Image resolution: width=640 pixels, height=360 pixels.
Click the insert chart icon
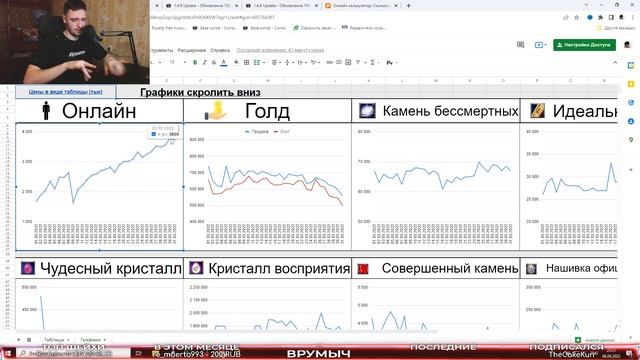click(348, 62)
